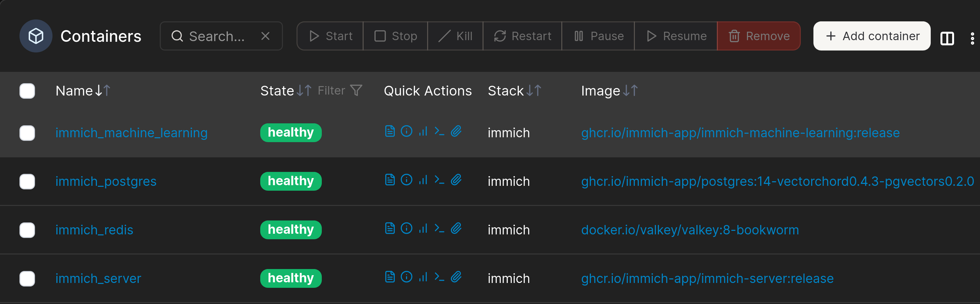Open exec console for immich_server
This screenshot has height=304, width=980.
pyautogui.click(x=439, y=277)
